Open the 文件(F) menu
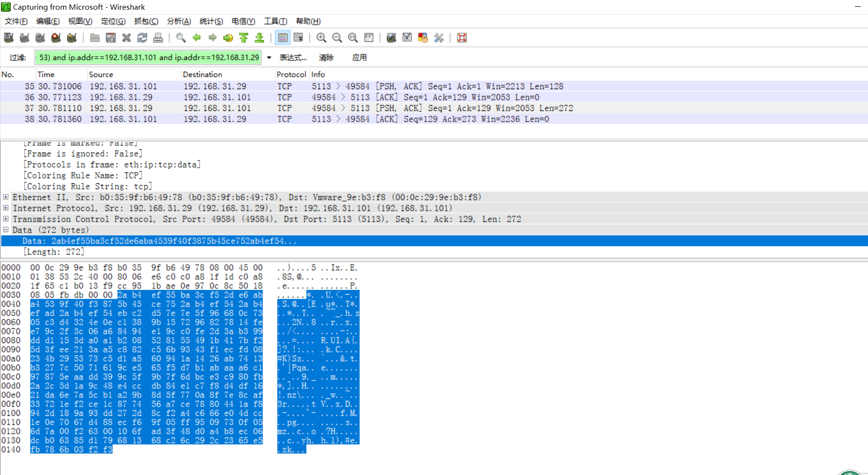This screenshot has width=868, height=475. [16, 21]
